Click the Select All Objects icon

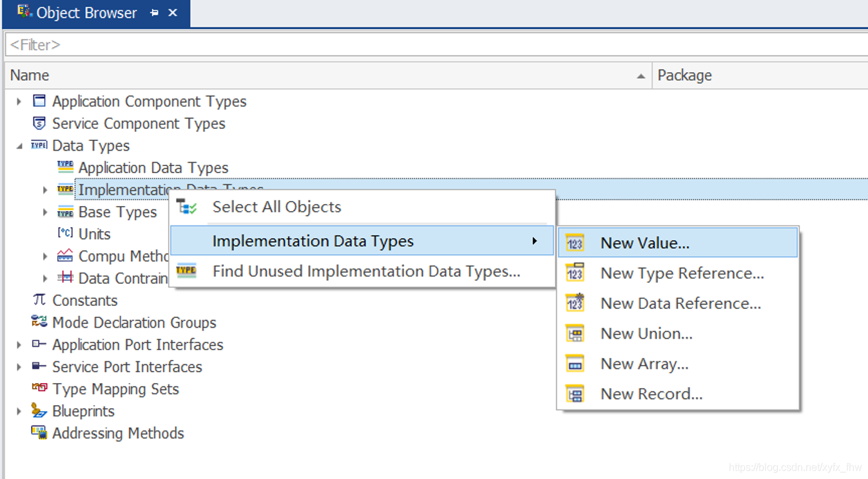click(187, 207)
